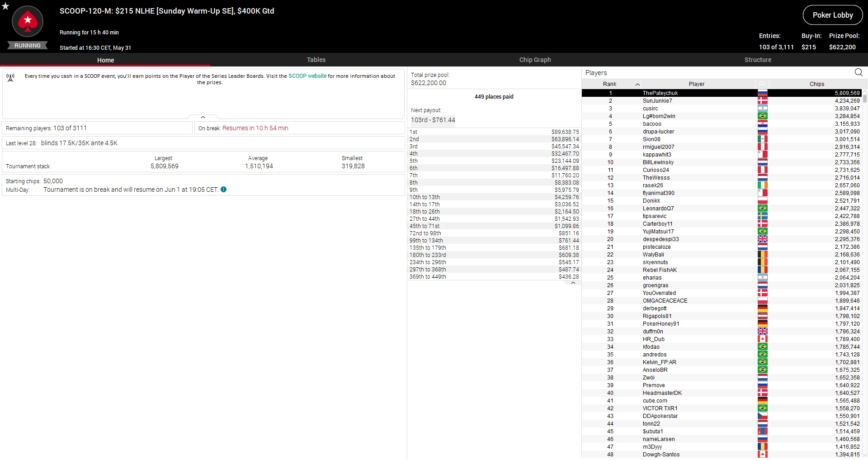Click chip count 5,809,569 in player list
The image size is (868, 460).
tap(847, 93)
